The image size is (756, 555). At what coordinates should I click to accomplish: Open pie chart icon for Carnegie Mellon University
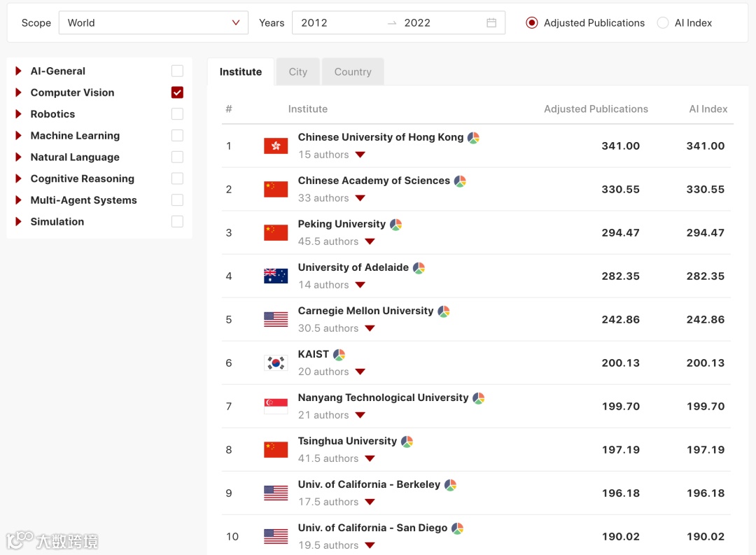click(444, 311)
